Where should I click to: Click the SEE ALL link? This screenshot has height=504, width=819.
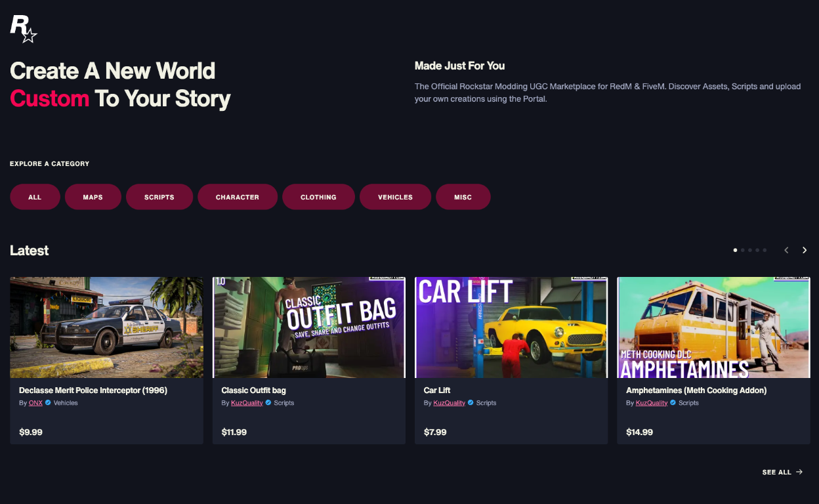(776, 472)
